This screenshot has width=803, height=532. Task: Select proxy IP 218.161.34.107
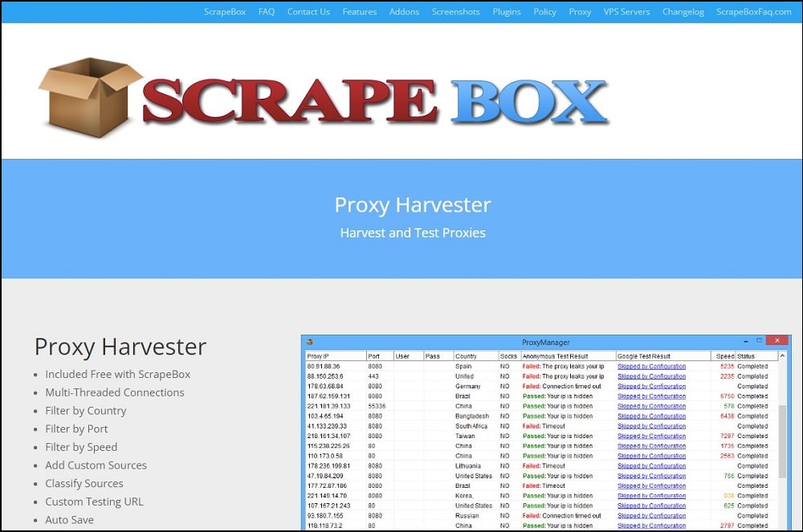328,436
